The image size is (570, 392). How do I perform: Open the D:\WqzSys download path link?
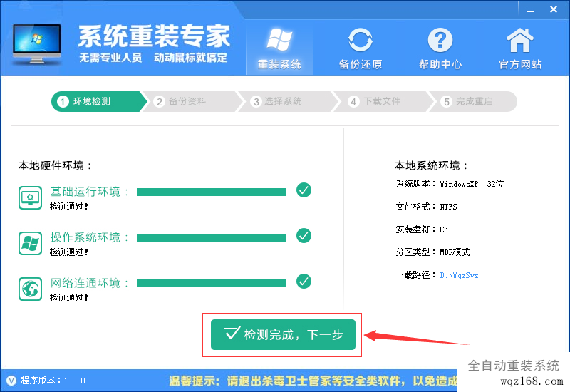pos(459,275)
